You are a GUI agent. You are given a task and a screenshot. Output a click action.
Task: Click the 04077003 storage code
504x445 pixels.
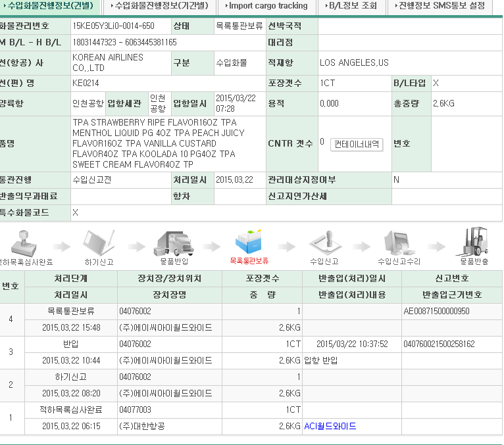click(x=135, y=410)
